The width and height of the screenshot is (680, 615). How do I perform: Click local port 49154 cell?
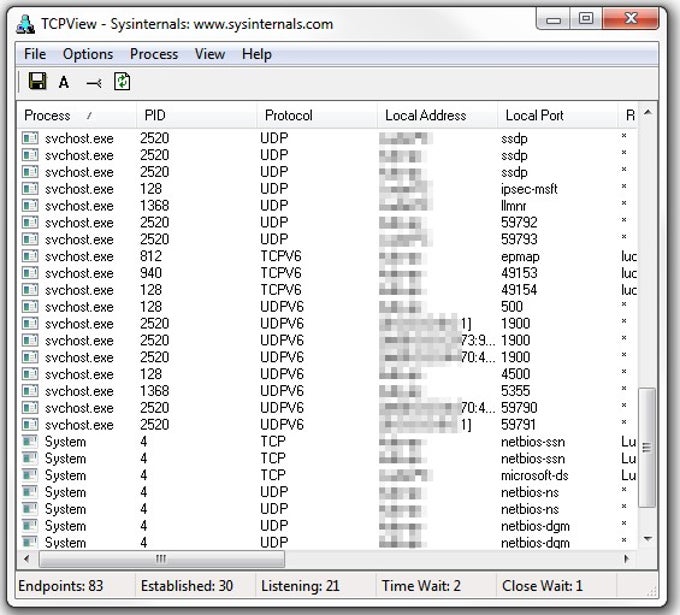[519, 290]
